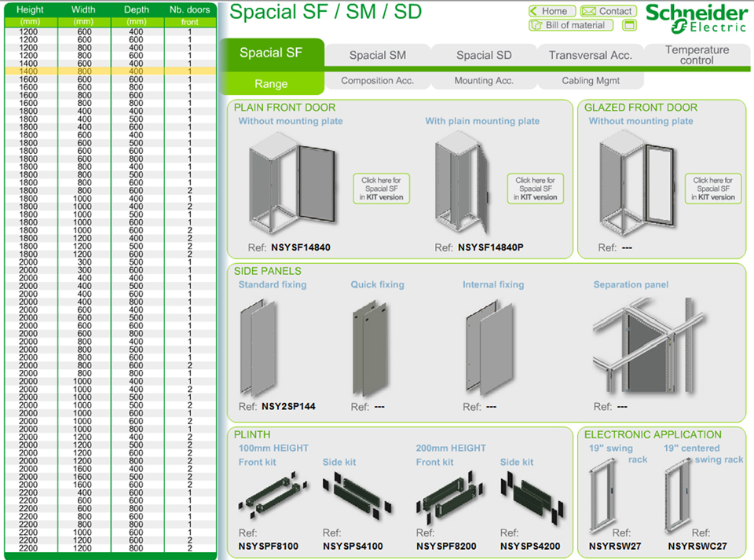
Task: Click KIT version button for plain door without mounting plate
Action: [382, 188]
